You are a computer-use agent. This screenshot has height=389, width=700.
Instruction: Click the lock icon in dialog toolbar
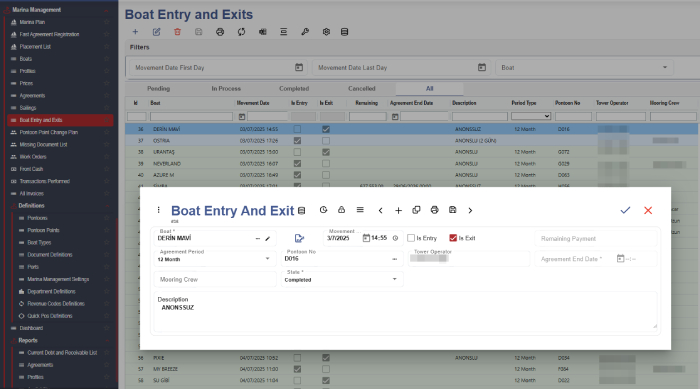click(342, 210)
